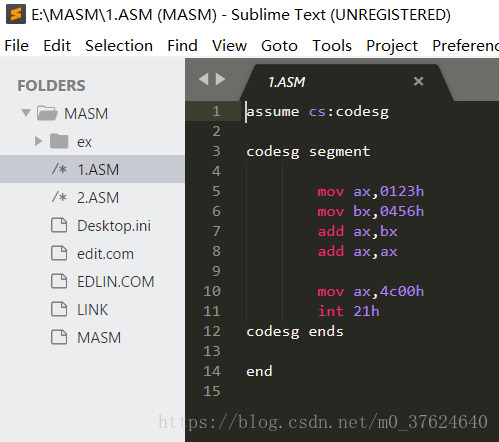The height and width of the screenshot is (442, 499).
Task: Click the edit.com file icon
Action: point(59,253)
